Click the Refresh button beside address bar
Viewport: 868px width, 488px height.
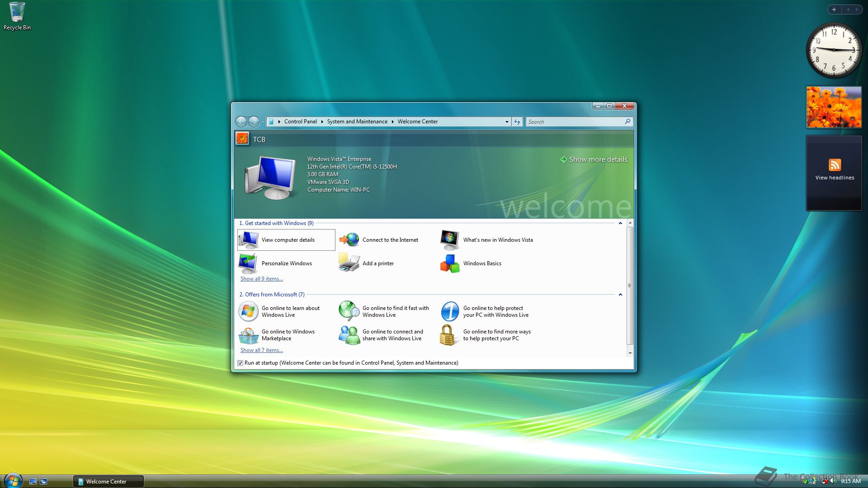point(517,122)
